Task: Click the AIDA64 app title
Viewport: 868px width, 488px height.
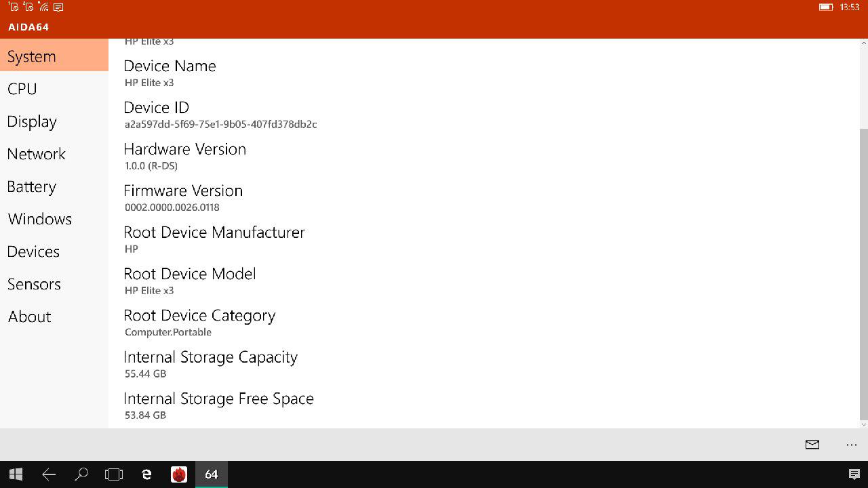Action: pos(28,27)
